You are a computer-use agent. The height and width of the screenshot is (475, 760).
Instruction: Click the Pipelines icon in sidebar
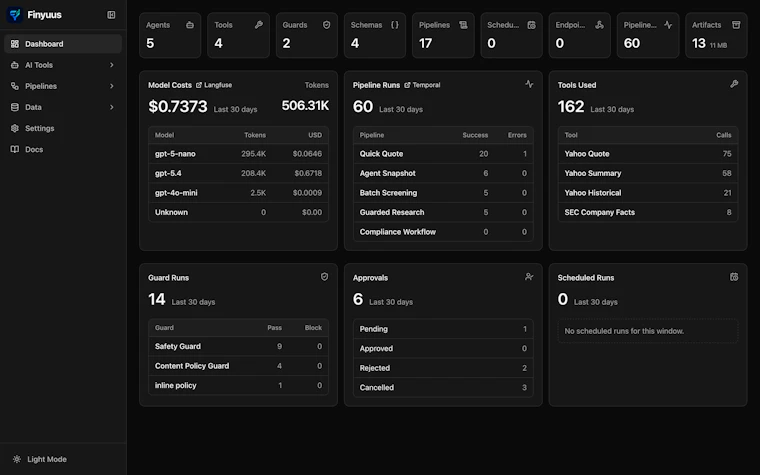[15, 86]
